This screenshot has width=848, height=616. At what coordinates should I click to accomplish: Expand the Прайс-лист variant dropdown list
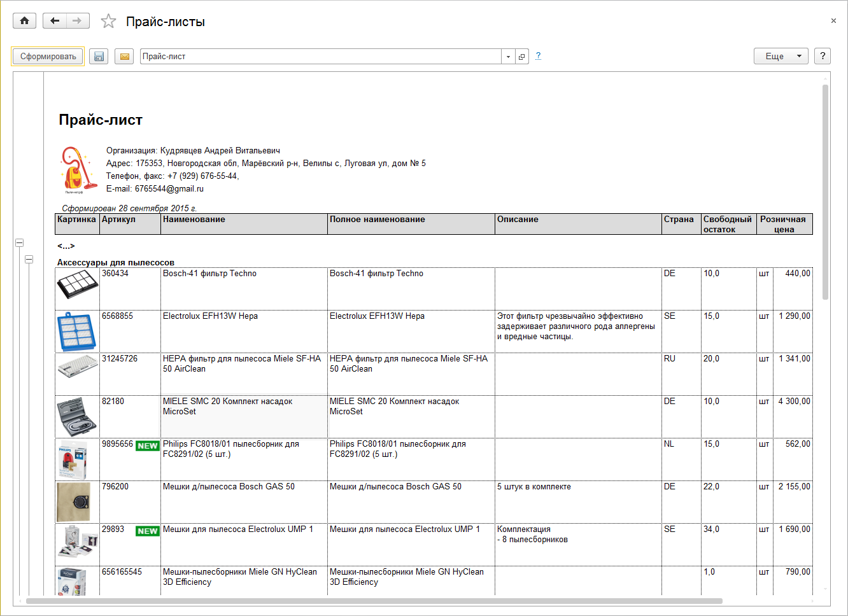click(x=508, y=57)
